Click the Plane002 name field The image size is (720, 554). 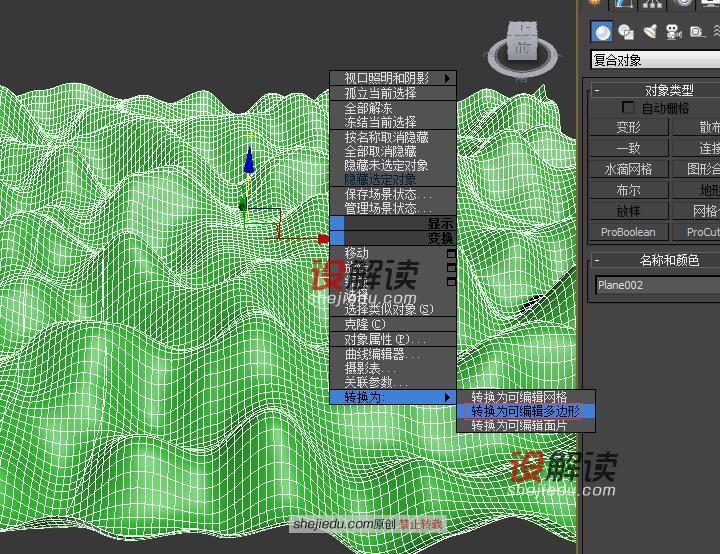coord(658,285)
